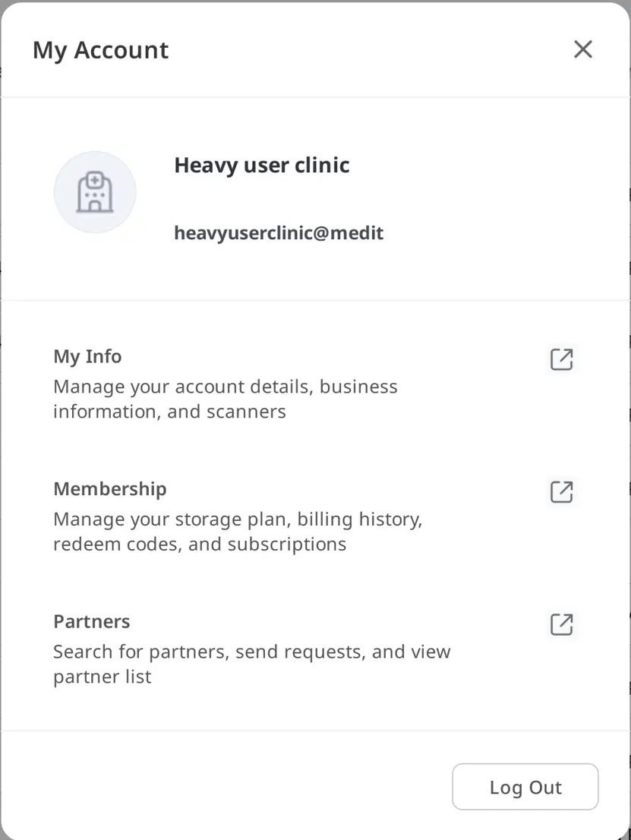Open Partners external link icon
This screenshot has width=631, height=840.
[x=561, y=624]
